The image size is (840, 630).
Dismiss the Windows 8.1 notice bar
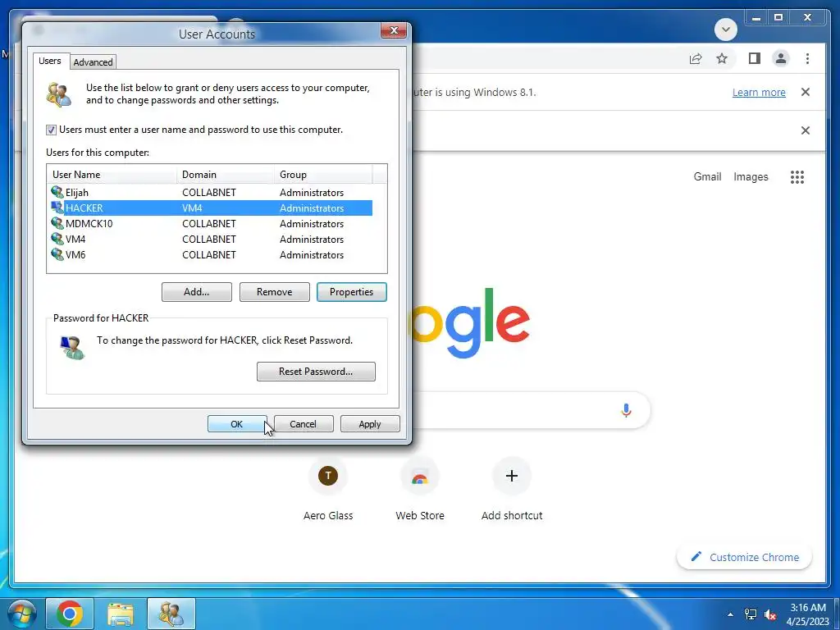point(806,92)
